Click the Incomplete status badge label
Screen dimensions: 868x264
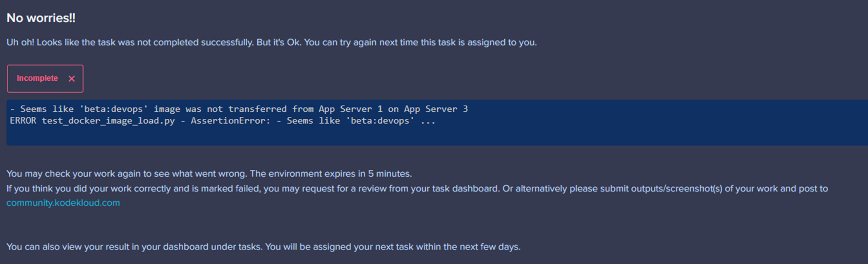coord(37,78)
